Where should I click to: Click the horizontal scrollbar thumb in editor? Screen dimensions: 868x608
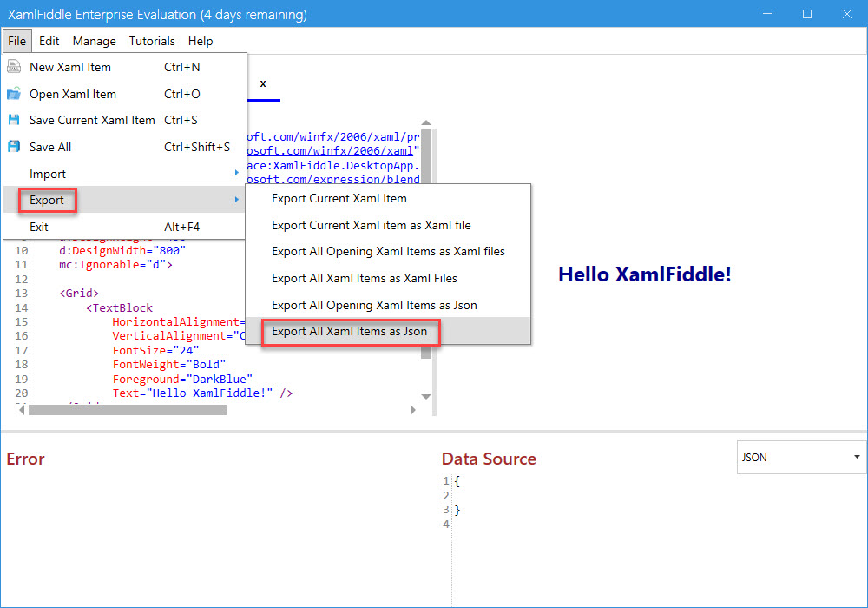point(128,410)
